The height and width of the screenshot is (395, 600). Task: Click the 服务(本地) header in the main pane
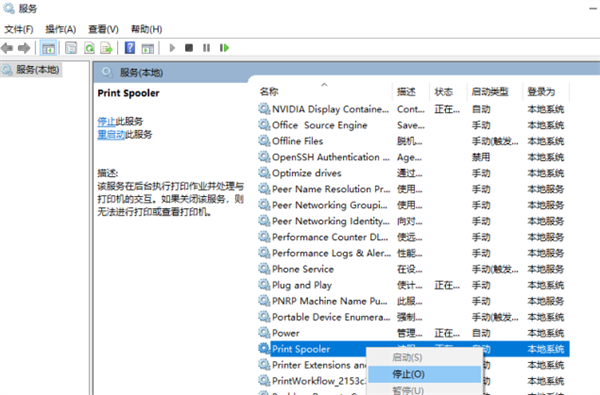(141, 73)
